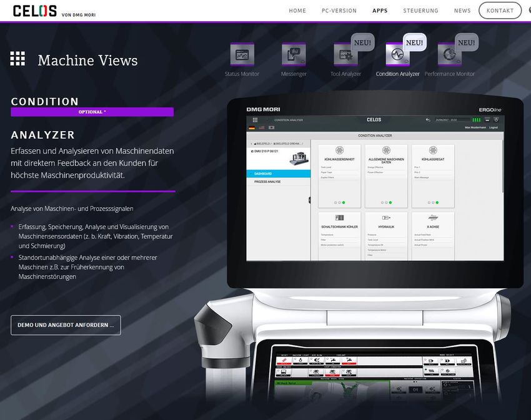The image size is (531, 420).
Task: Click the purple OPTIONAL banner
Action: 92,112
